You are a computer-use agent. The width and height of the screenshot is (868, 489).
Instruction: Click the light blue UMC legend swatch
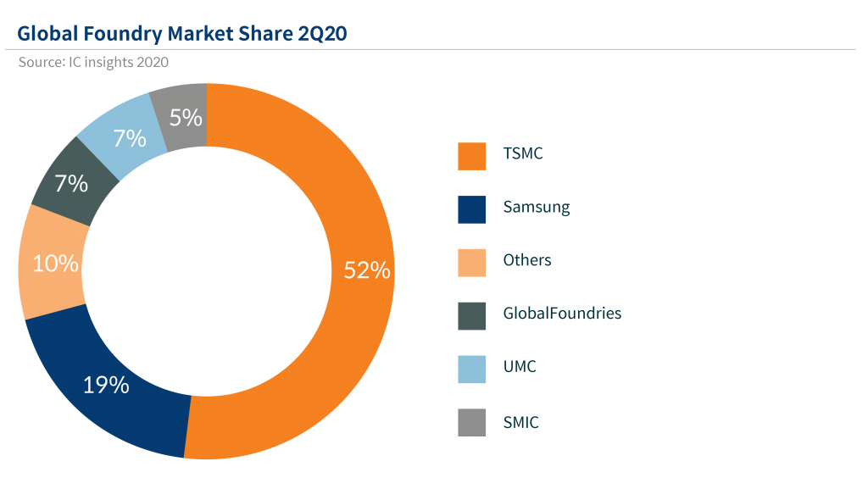click(x=471, y=370)
